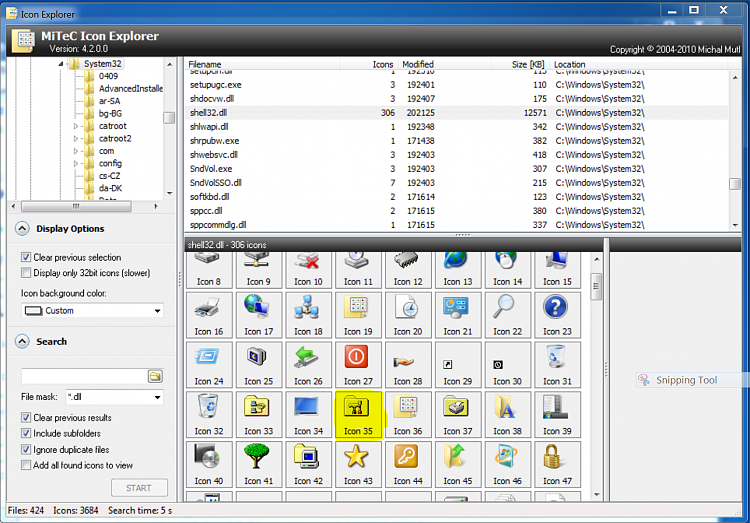This screenshot has height=523, width=750.
Task: Select highlighted Icon 35 folder icon
Action: click(x=358, y=414)
